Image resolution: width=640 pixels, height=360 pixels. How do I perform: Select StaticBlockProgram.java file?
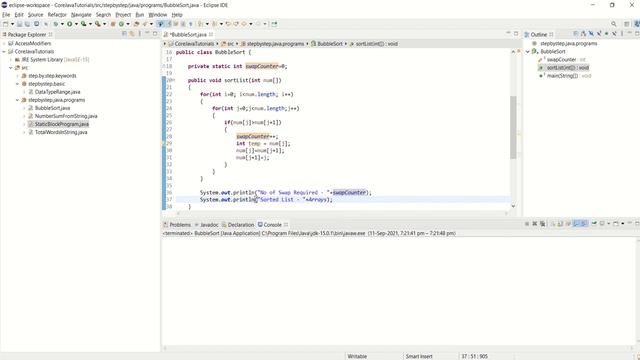point(62,124)
